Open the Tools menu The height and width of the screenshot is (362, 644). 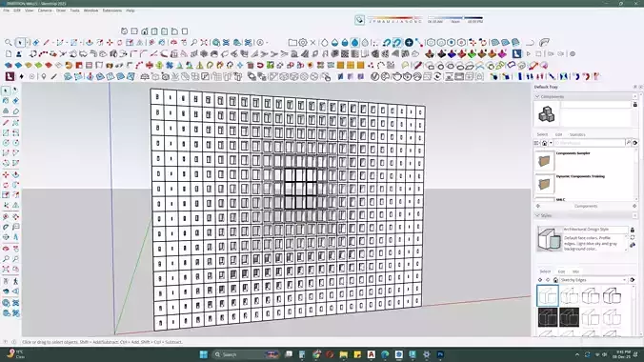pyautogui.click(x=74, y=10)
